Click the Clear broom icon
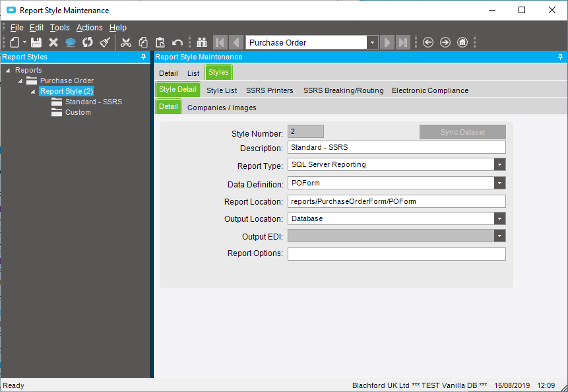This screenshot has width=568, height=392. [105, 42]
